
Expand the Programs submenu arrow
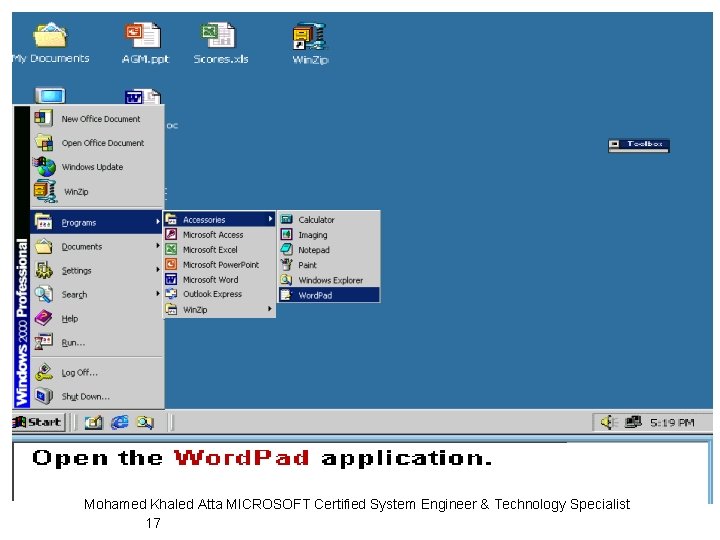[x=158, y=222]
